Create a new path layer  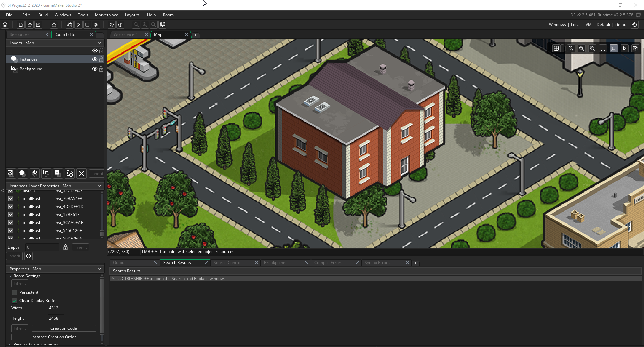(x=46, y=173)
